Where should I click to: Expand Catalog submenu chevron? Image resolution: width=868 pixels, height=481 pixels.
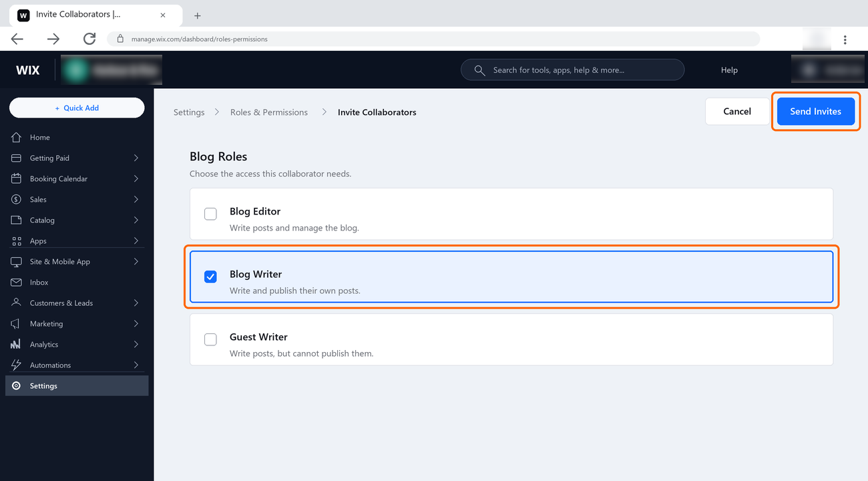[136, 220]
